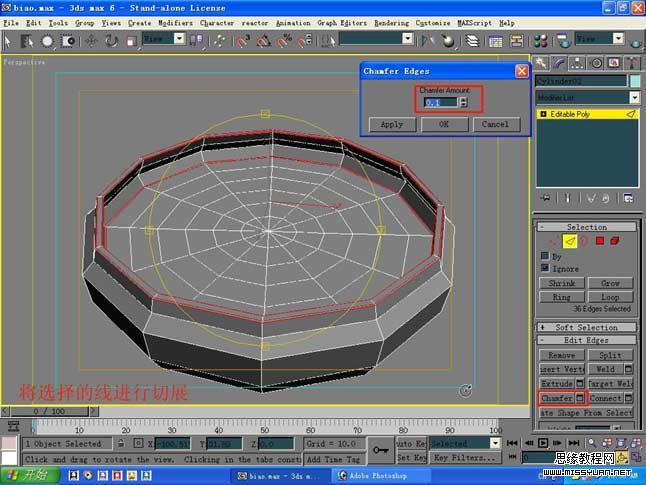The image size is (646, 485).
Task: Activate the Select and Move tool
Action: pos(91,41)
